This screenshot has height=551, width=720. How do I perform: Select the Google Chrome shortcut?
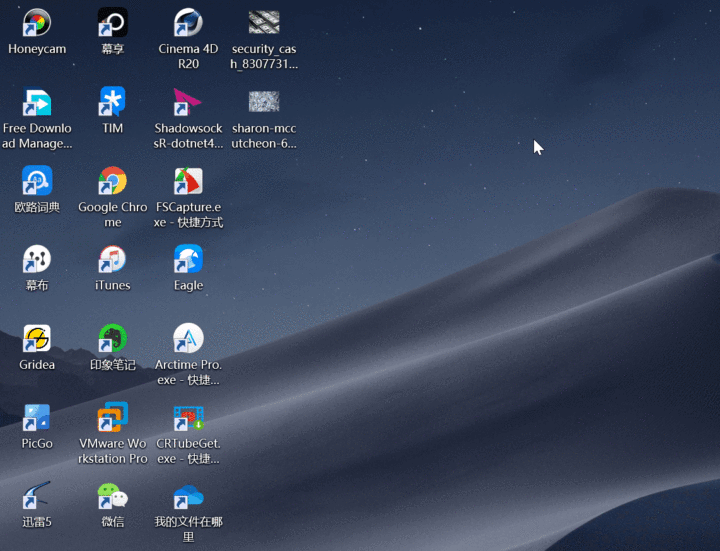[x=112, y=180]
